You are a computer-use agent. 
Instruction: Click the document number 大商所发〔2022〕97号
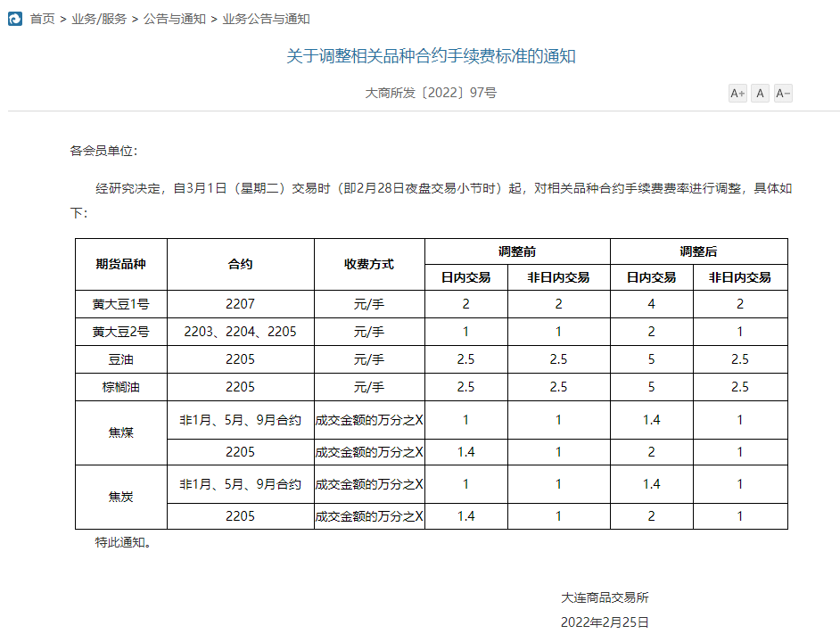pos(431,93)
